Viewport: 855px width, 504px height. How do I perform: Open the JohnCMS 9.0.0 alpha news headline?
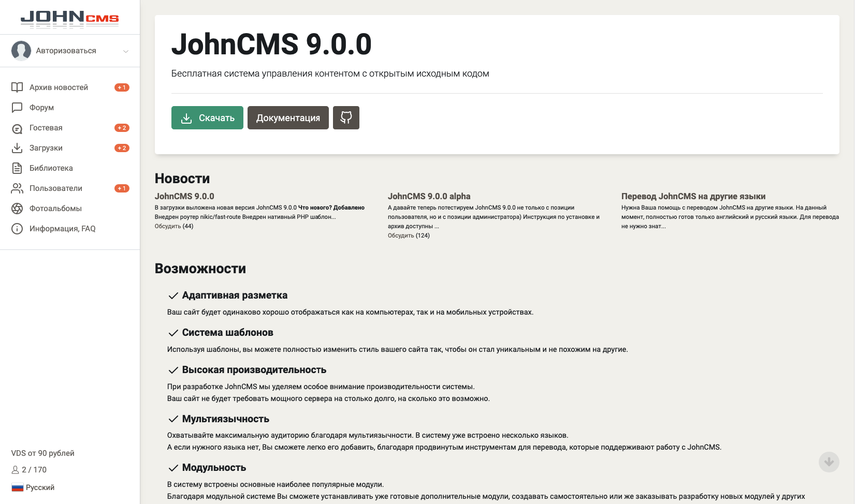429,196
